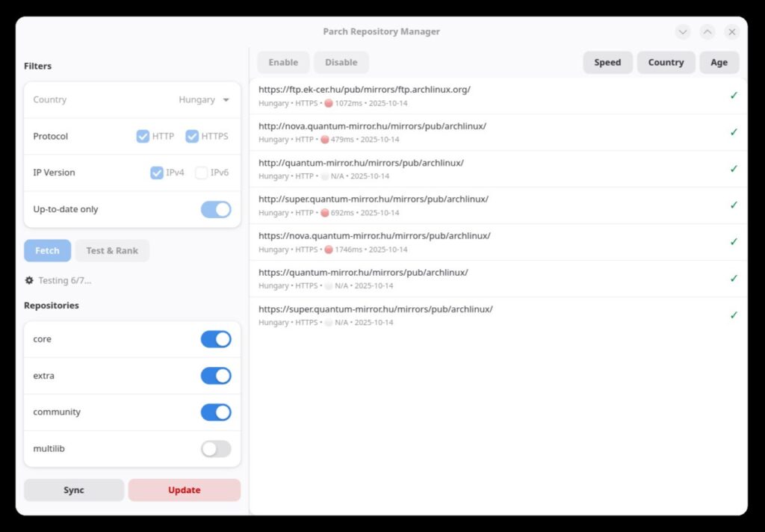Screen dimensions: 765x532
Task: Sort mirrors by Age
Action: 719,63
